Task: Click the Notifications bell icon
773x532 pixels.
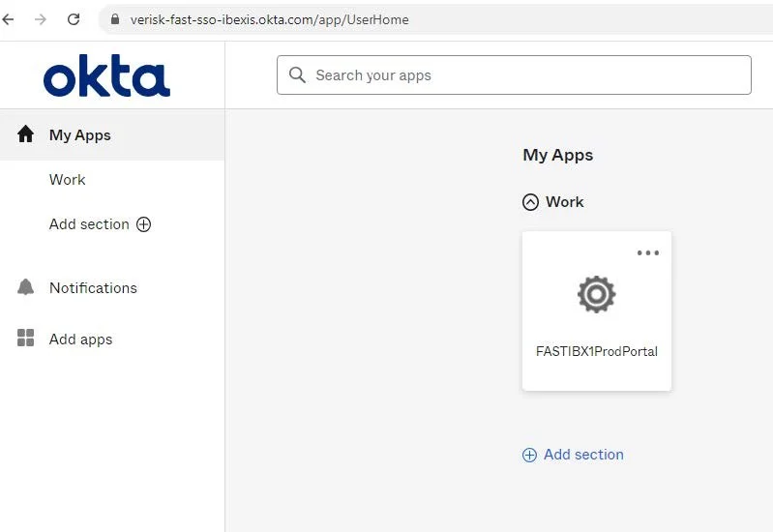Action: click(x=25, y=287)
